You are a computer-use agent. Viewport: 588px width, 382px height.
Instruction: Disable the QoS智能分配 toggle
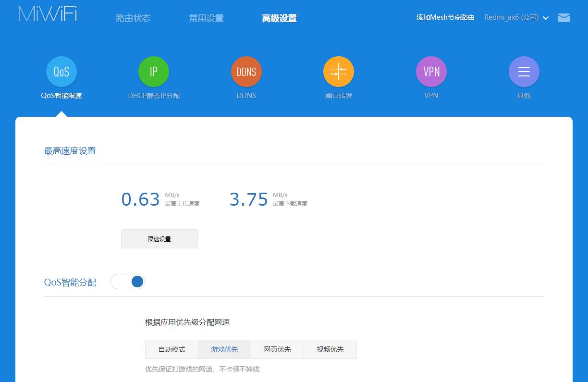click(x=127, y=282)
